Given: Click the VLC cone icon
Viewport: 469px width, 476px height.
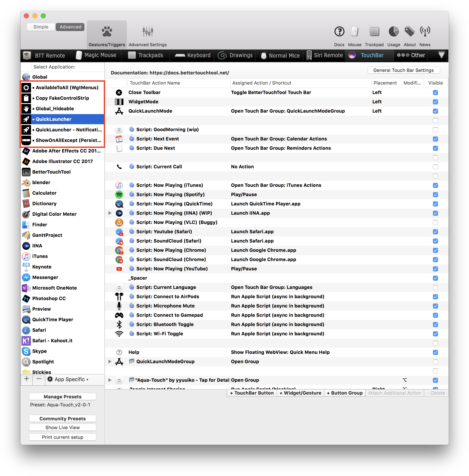Looking at the screenshot, I should click(119, 222).
